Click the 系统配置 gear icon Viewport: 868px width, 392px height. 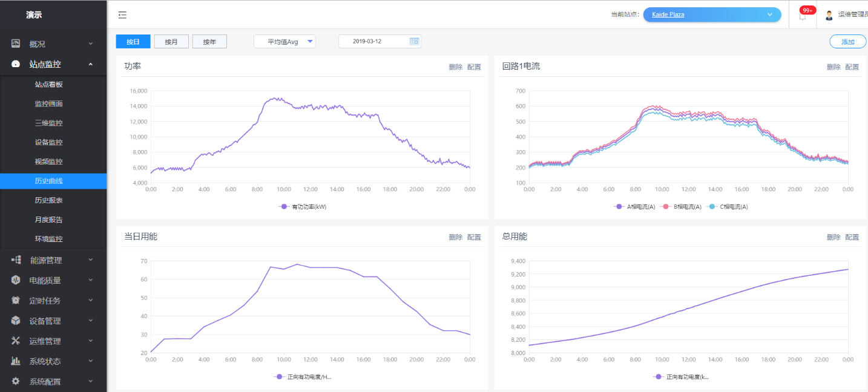click(x=16, y=381)
